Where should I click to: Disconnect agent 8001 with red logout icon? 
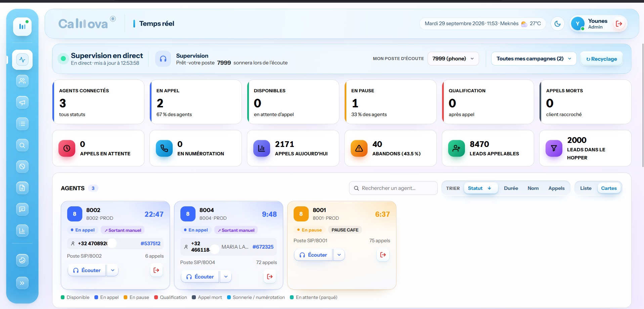(383, 255)
